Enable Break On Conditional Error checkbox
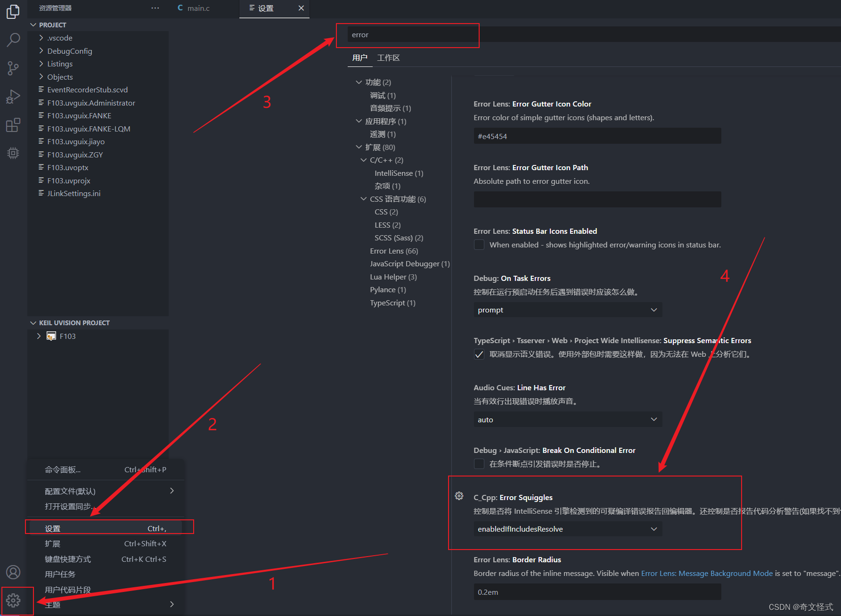Image resolution: width=841 pixels, height=616 pixels. 479,464
